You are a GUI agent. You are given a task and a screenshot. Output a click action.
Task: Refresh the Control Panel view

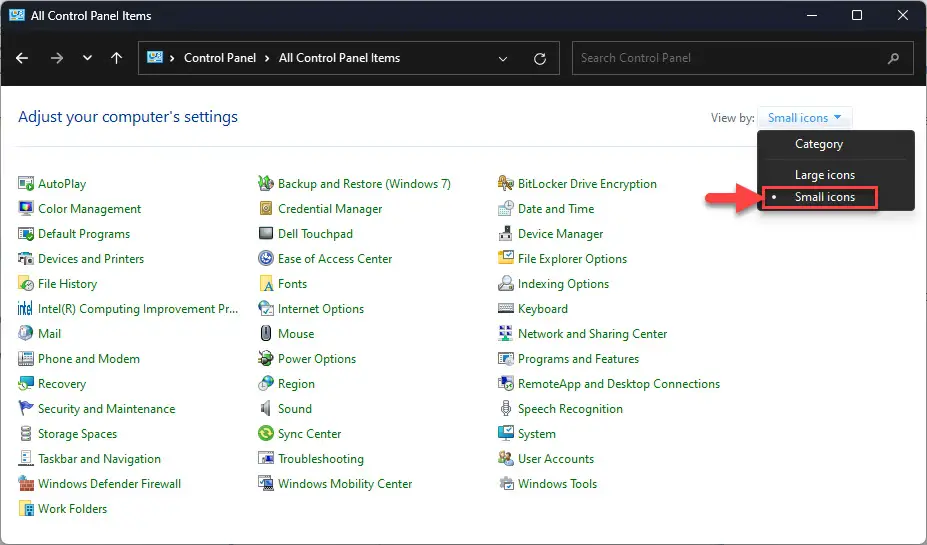coord(540,59)
